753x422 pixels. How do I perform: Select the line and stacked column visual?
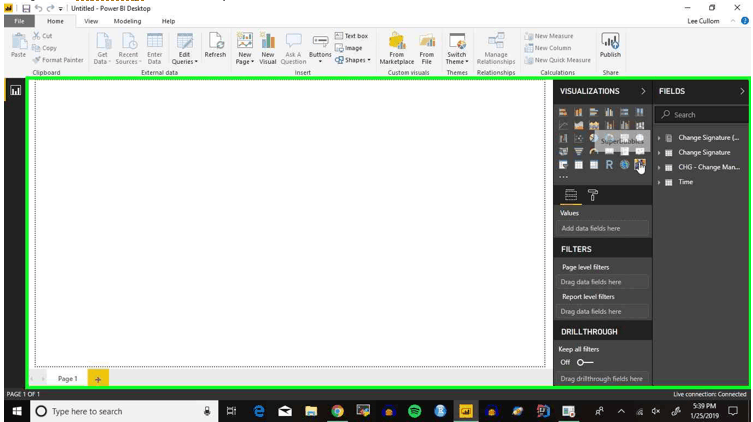point(609,125)
